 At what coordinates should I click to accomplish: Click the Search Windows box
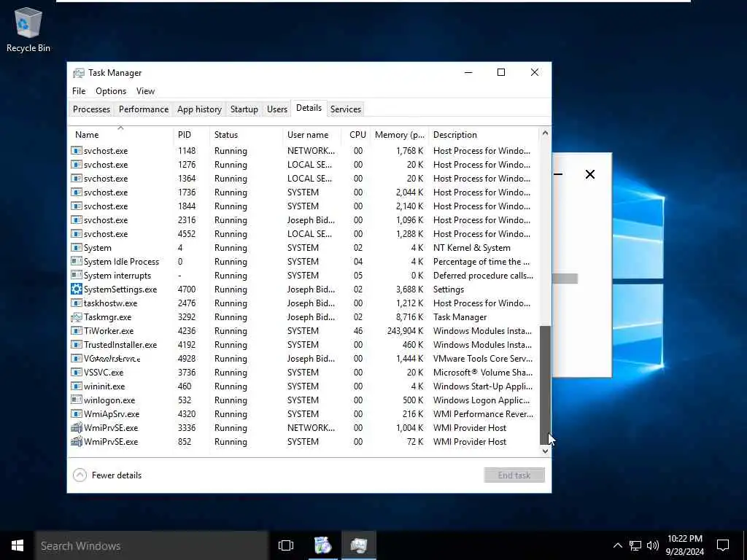point(152,545)
